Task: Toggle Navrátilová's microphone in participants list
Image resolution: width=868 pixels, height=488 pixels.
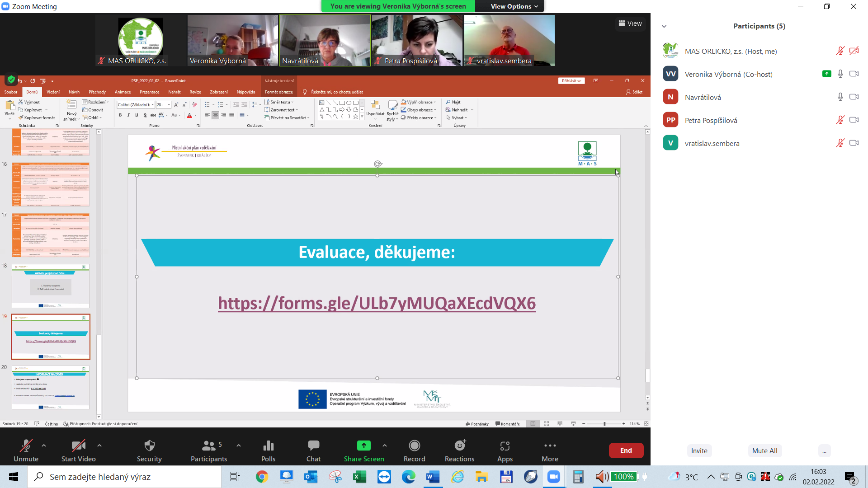Action: click(840, 97)
